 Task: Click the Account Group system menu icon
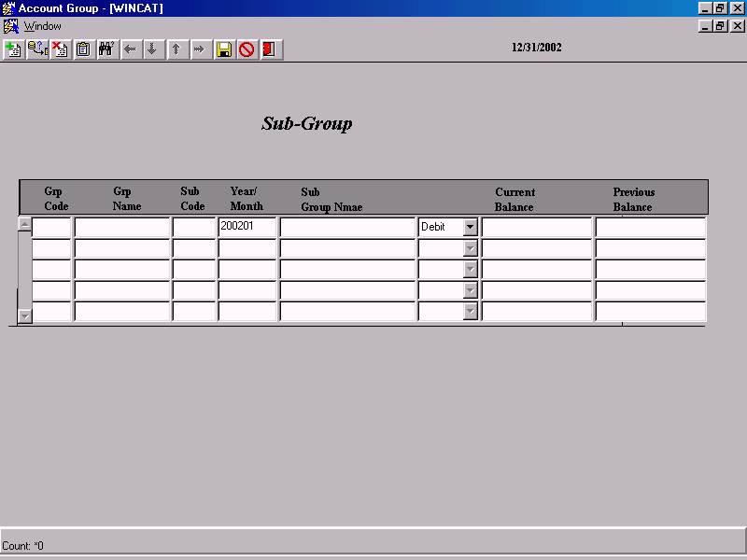click(x=8, y=7)
